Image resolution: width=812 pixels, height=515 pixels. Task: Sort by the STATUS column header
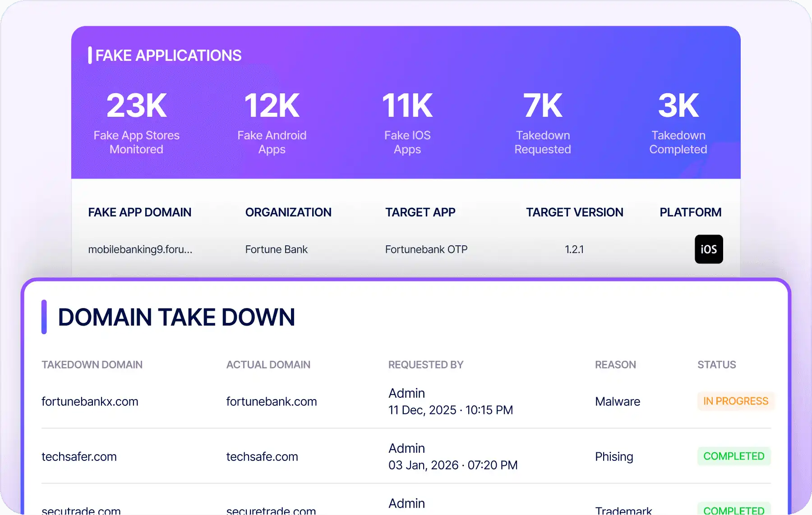pyautogui.click(x=716, y=364)
